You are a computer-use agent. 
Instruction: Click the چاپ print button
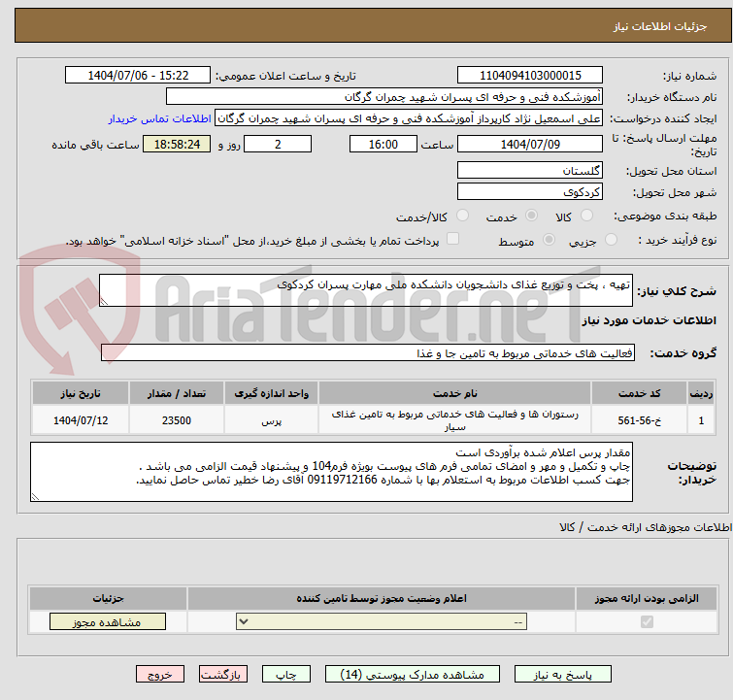pyautogui.click(x=286, y=675)
